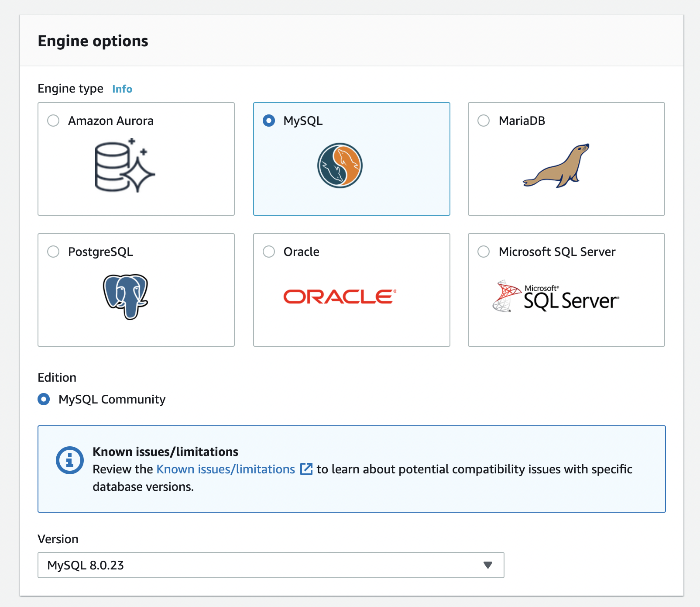700x607 pixels.
Task: Click the Version dropdown arrow
Action: click(x=488, y=565)
